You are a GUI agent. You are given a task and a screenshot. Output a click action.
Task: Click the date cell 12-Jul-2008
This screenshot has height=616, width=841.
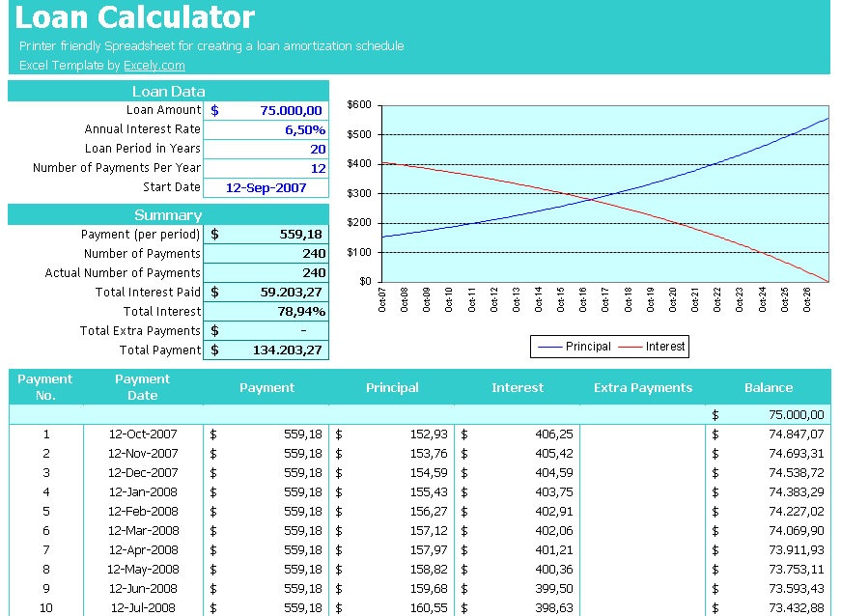tap(143, 608)
